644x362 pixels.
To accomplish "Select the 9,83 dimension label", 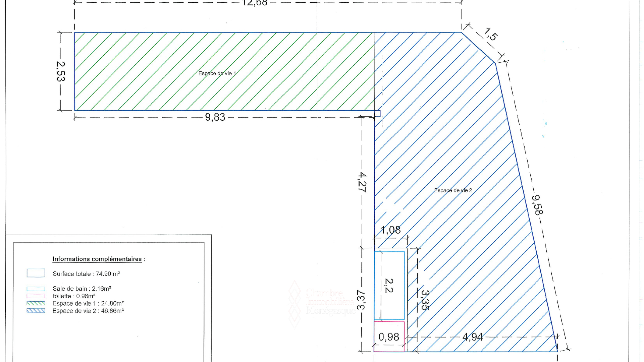I will point(215,117).
